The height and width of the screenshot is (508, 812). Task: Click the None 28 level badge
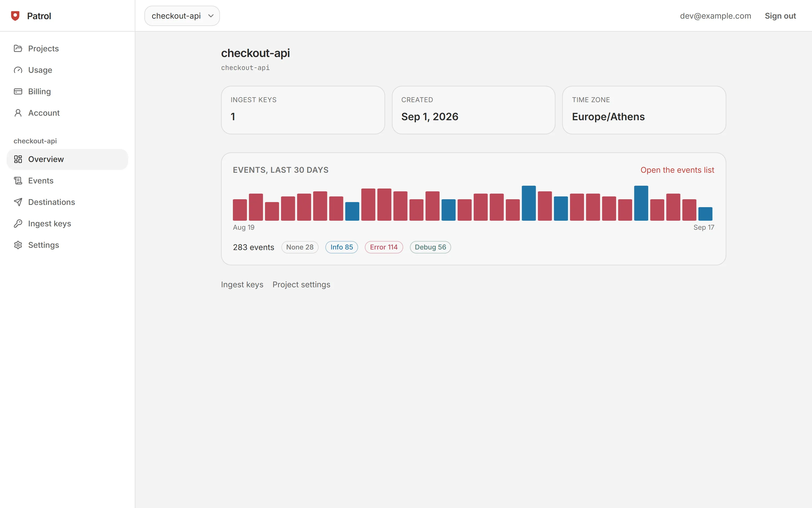click(x=300, y=247)
